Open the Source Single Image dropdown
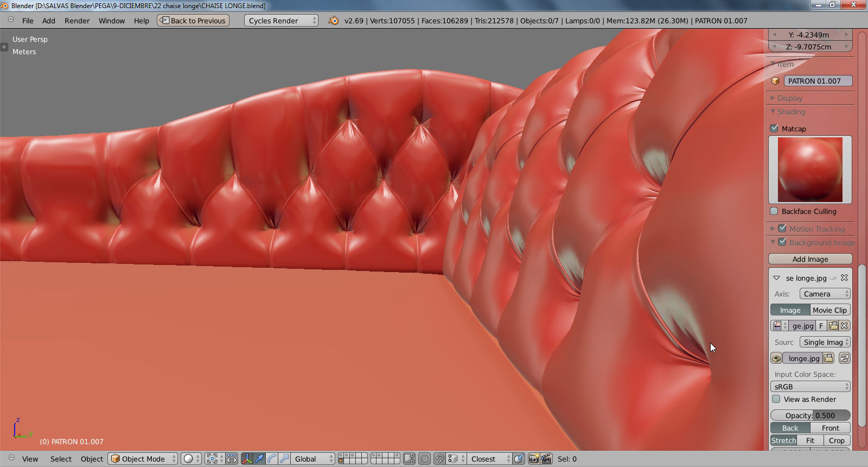This screenshot has width=868, height=467. click(x=825, y=342)
